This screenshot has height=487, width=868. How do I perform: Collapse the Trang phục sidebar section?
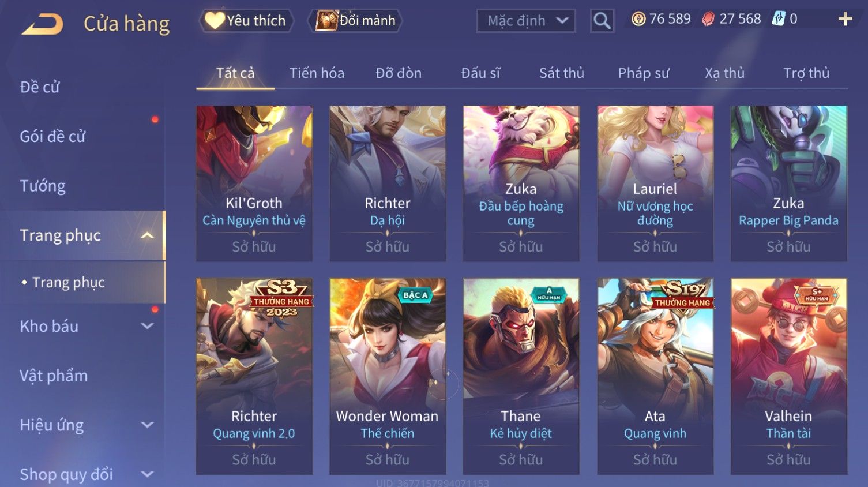(147, 235)
